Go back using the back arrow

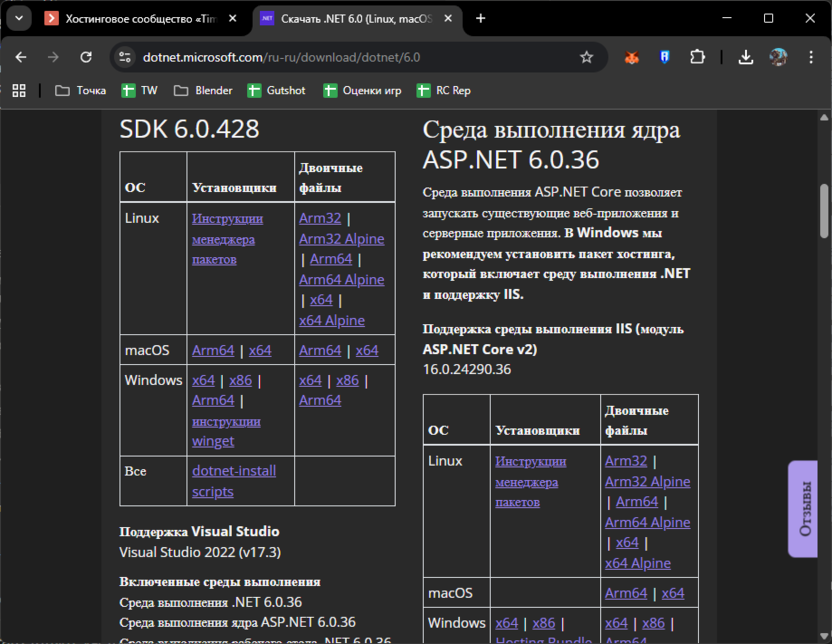20,58
